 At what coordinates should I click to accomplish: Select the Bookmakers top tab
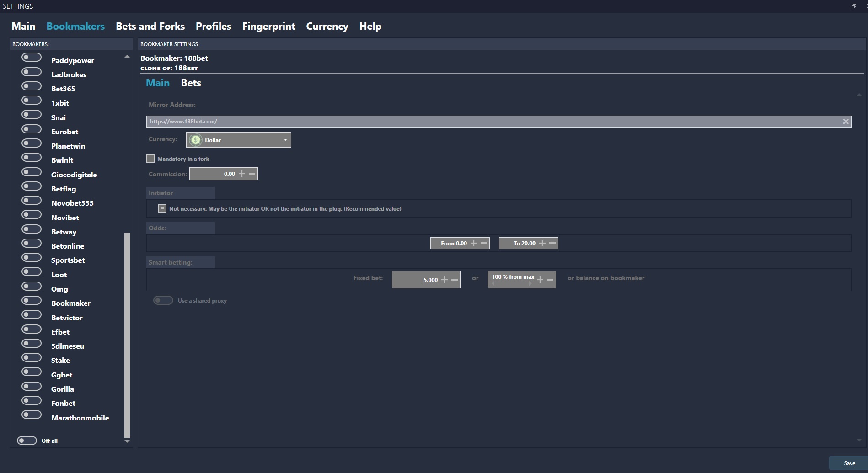[x=75, y=26]
